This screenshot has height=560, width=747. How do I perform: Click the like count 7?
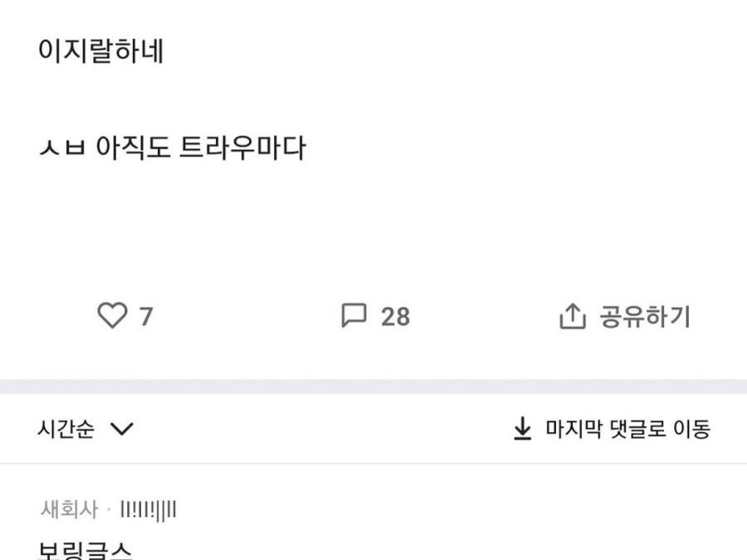click(146, 317)
